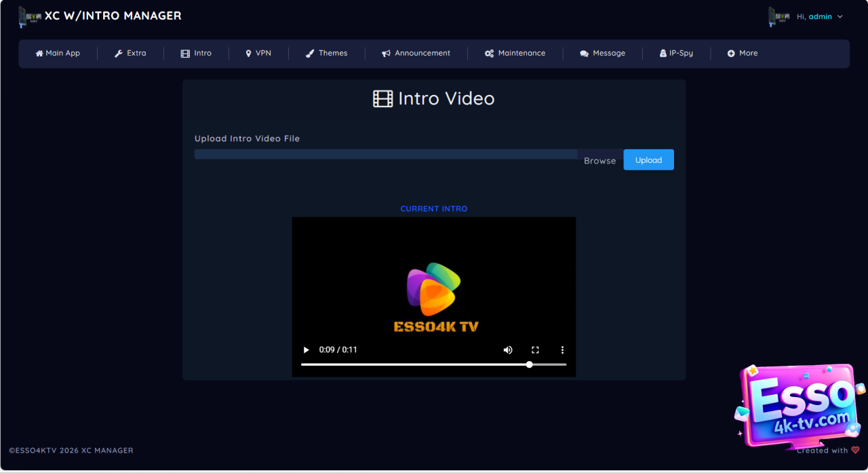Image resolution: width=868 pixels, height=473 pixels.
Task: Expand the More menu
Action: [743, 54]
